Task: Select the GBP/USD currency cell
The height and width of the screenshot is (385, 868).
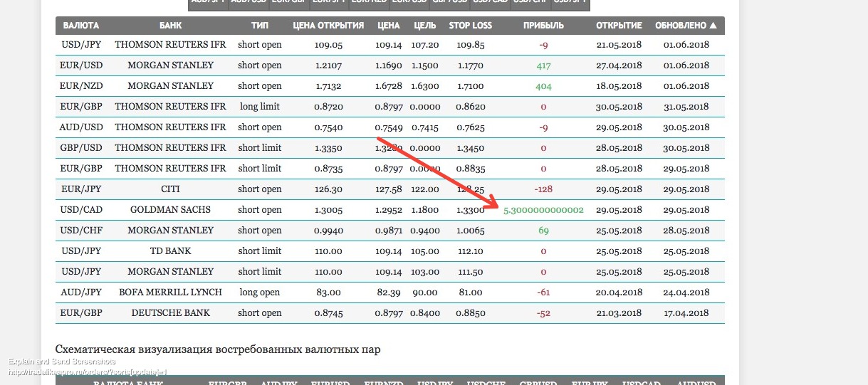Action: [x=81, y=148]
